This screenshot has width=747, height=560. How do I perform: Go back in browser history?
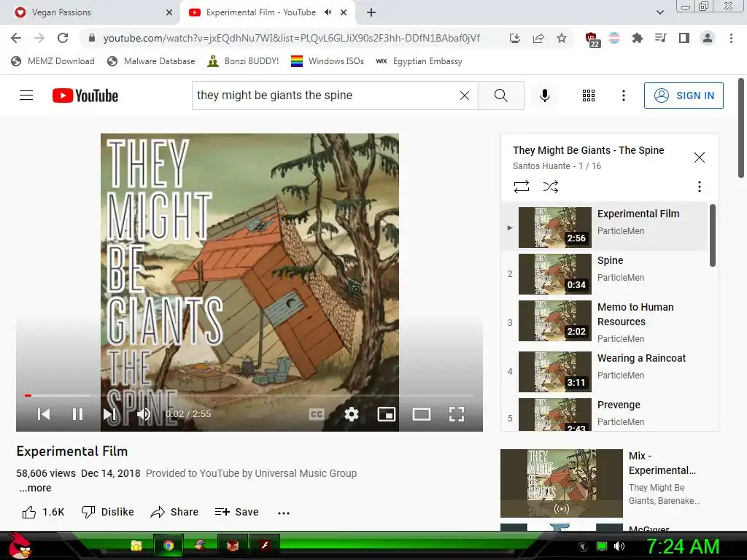(16, 38)
